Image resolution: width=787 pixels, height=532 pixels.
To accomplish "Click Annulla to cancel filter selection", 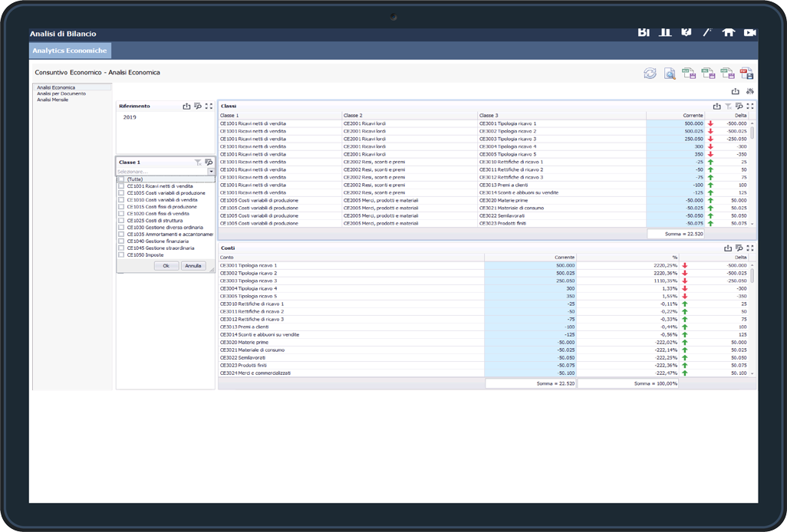I will [x=193, y=266].
